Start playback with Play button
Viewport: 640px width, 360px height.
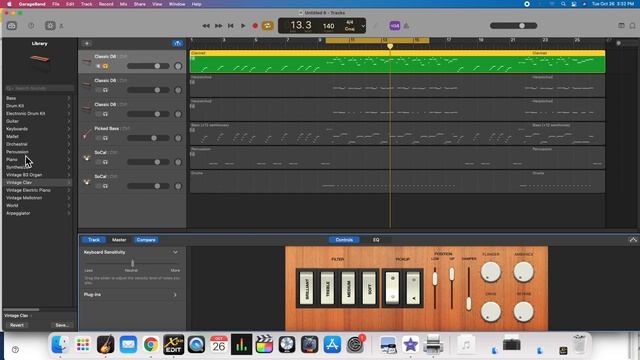click(243, 26)
